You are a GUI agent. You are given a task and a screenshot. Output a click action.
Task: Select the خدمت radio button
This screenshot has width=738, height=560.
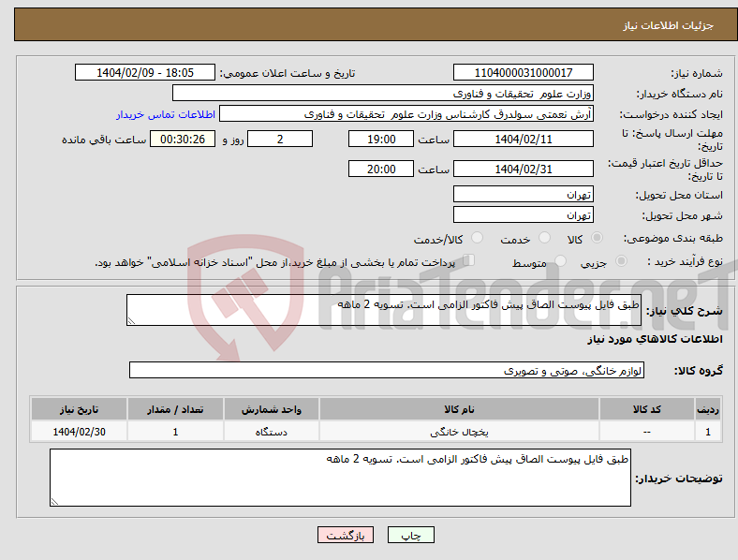tap(544, 238)
